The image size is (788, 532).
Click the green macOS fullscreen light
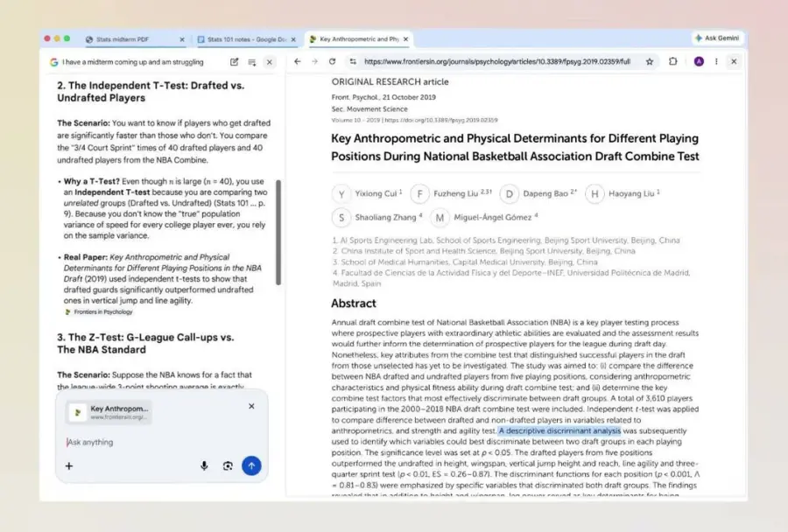(67, 38)
